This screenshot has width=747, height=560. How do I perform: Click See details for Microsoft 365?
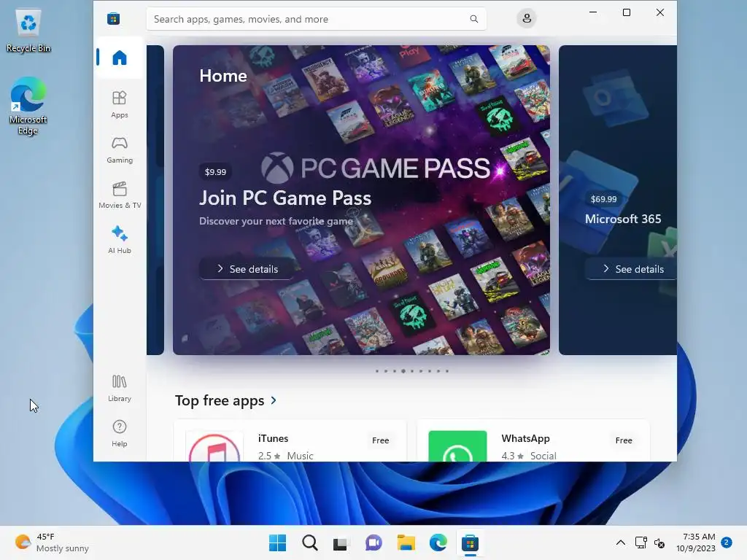click(631, 269)
